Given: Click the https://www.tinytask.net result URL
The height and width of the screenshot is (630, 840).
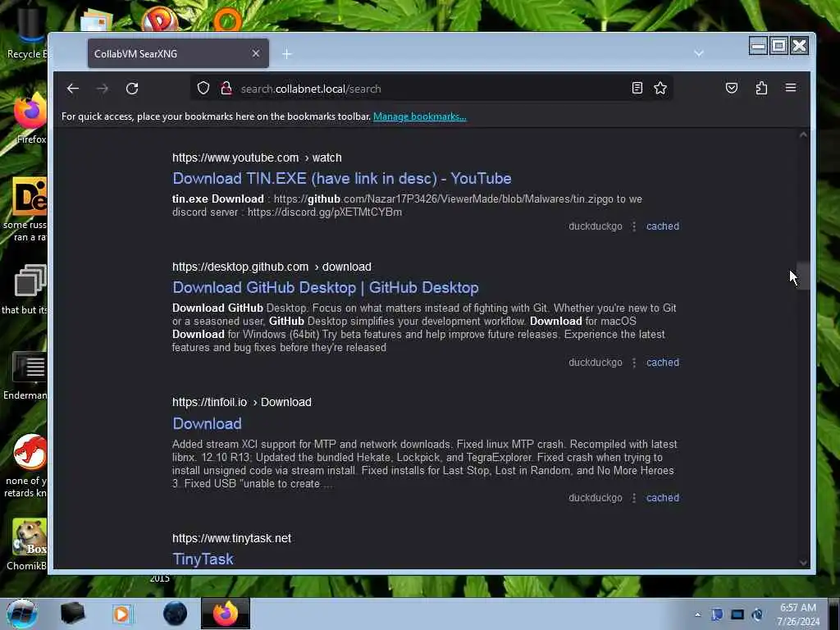Looking at the screenshot, I should point(231,538).
